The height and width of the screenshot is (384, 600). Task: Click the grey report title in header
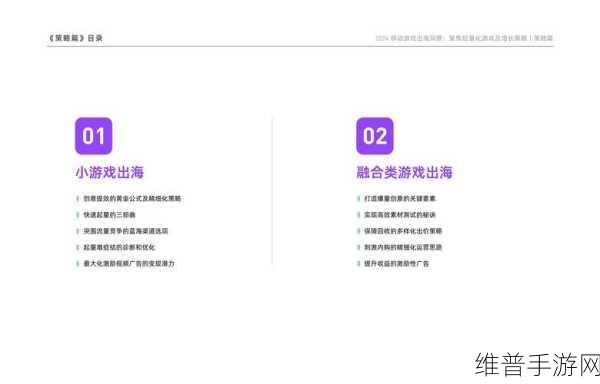(x=464, y=38)
